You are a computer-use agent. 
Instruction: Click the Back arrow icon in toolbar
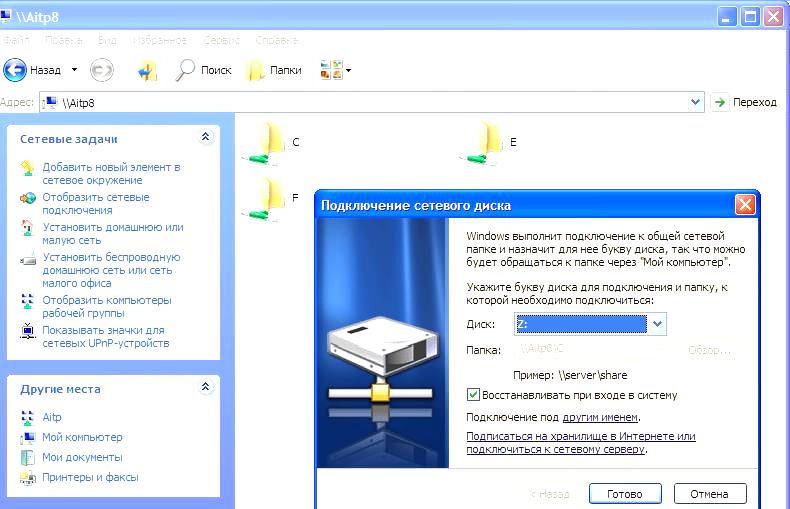[x=15, y=70]
